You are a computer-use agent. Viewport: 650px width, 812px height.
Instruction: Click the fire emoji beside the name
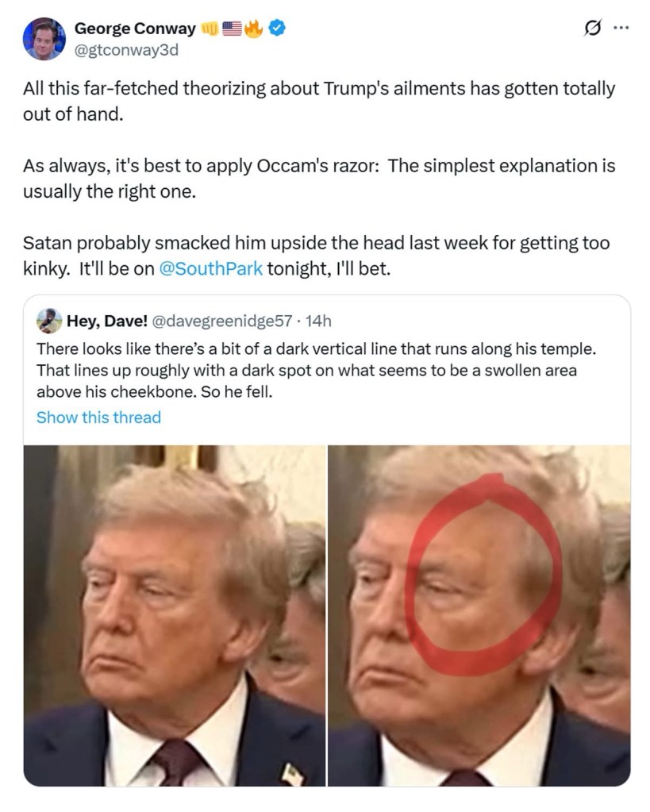point(254,29)
